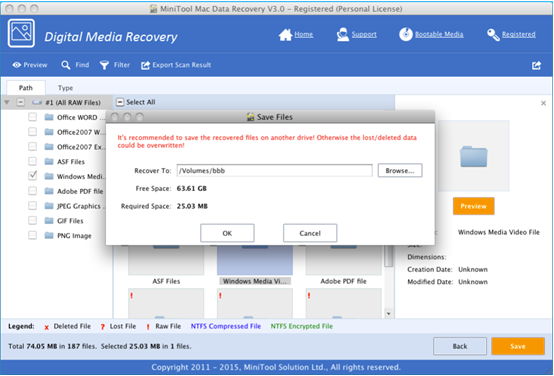Check the Office WORD checkbox

pos(33,117)
